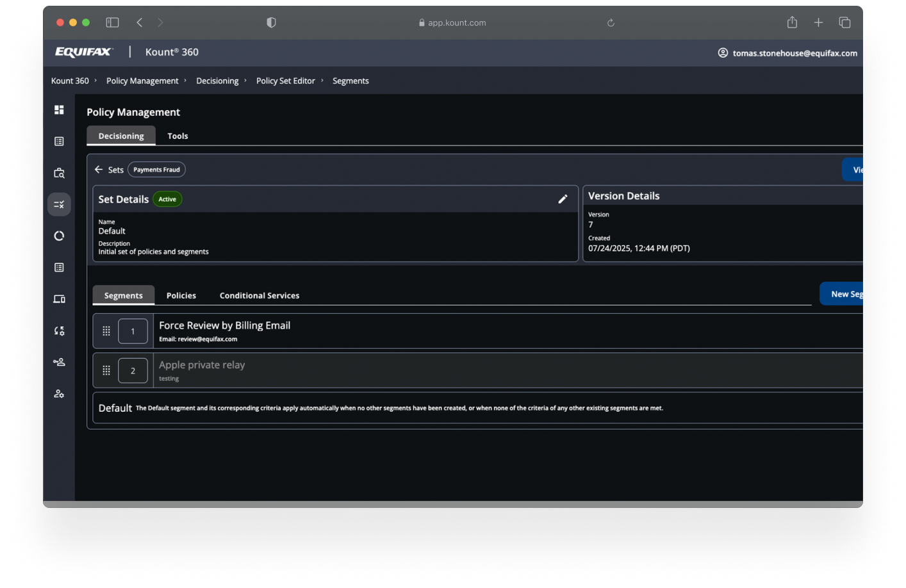Image resolution: width=906 pixels, height=588 pixels.
Task: Click Policy Management breadcrumb
Action: click(142, 81)
